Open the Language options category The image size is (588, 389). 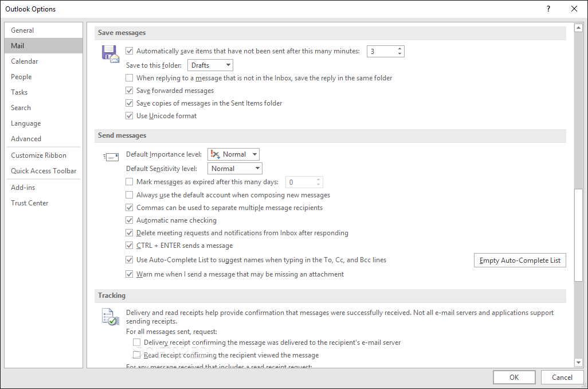click(x=44, y=123)
